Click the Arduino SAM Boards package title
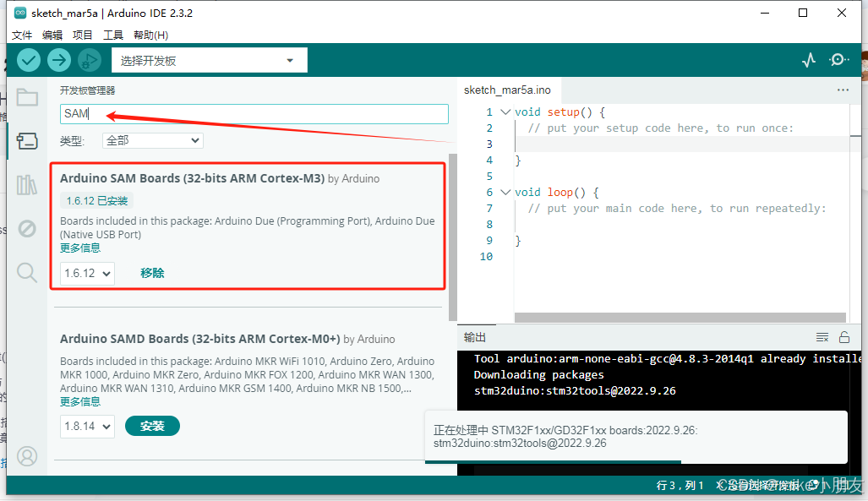868x501 pixels. coord(192,178)
